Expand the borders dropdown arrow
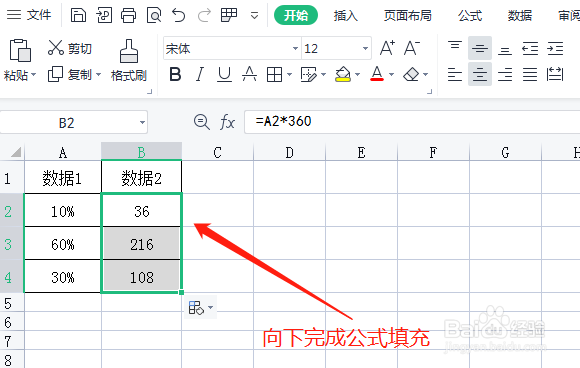This screenshot has width=580, height=368. coord(290,75)
